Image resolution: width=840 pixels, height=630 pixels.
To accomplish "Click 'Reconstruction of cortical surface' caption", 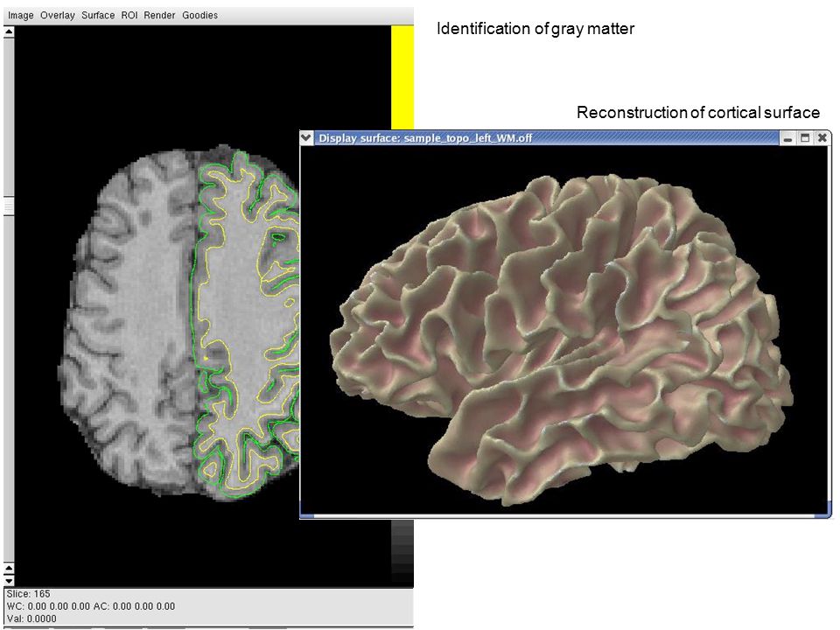I will click(x=698, y=113).
